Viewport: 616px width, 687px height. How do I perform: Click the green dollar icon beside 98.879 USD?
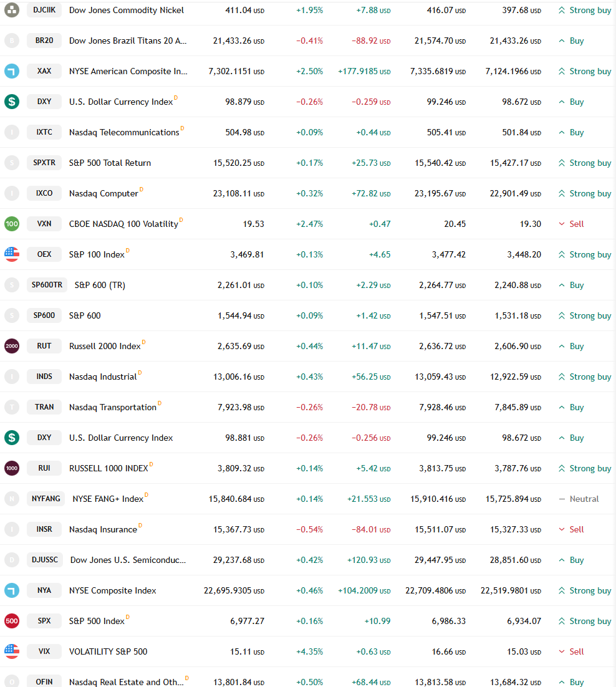12,102
